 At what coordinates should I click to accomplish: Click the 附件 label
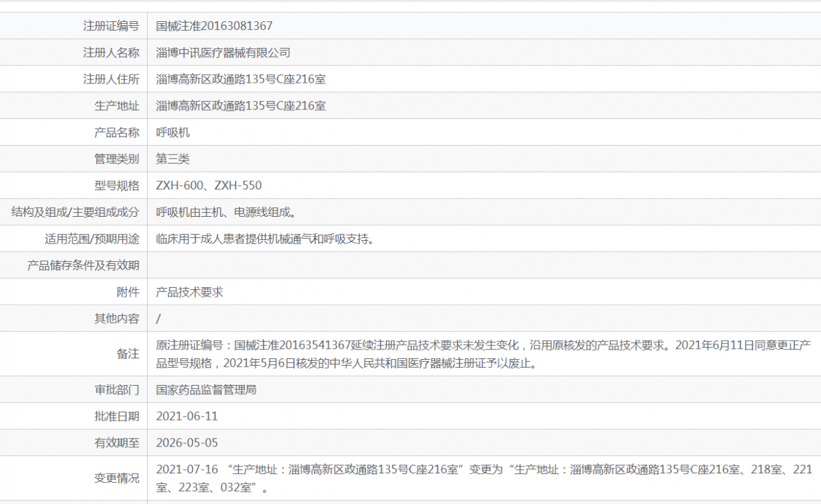pyautogui.click(x=128, y=293)
